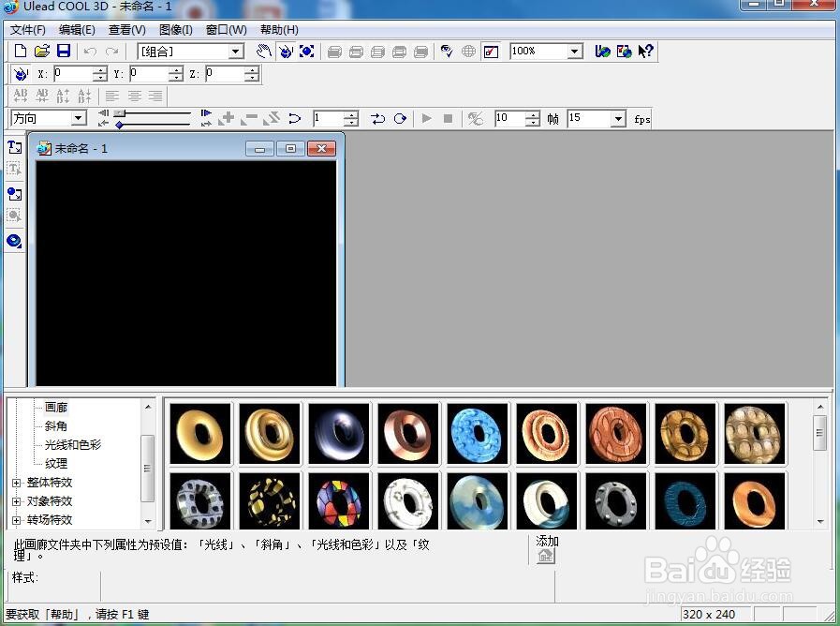
Task: Click the blue keyframe diamond marker
Action: (119, 125)
